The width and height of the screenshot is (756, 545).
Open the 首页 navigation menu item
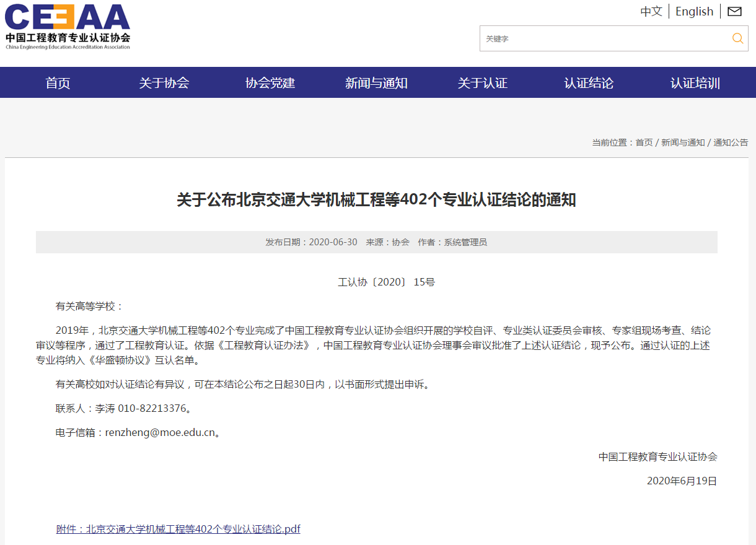[x=58, y=82]
